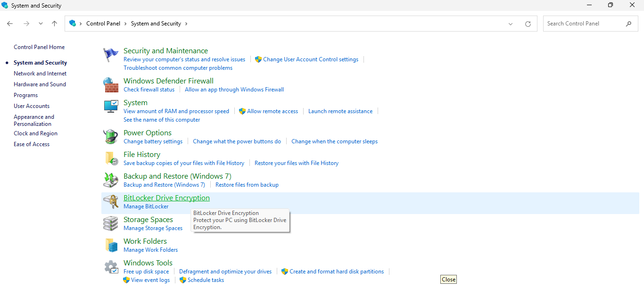Click the BitLocker keys icon

point(111,202)
